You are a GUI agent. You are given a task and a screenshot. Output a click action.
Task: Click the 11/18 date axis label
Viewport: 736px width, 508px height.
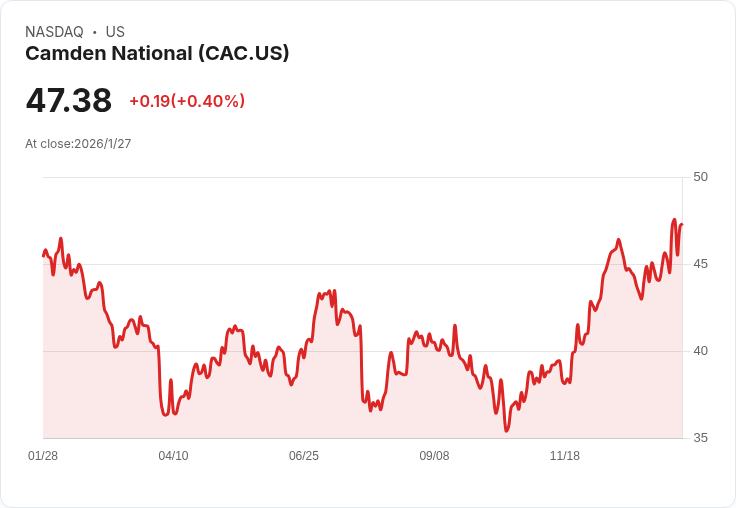pyautogui.click(x=565, y=455)
